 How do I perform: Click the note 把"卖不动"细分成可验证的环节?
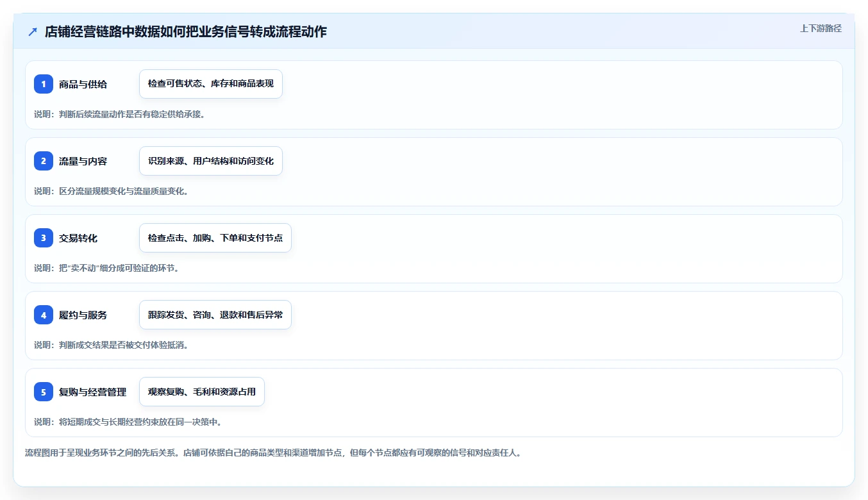[x=106, y=268]
